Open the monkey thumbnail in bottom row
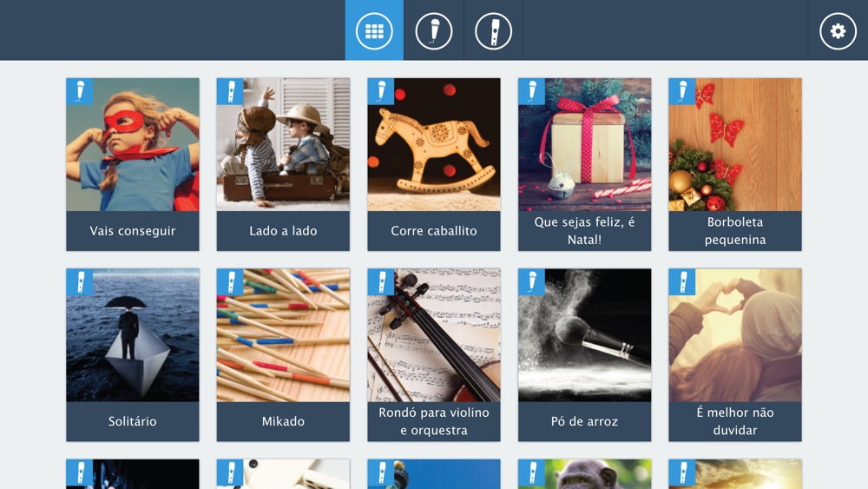Viewport: 868px width, 489px height. coord(584,474)
